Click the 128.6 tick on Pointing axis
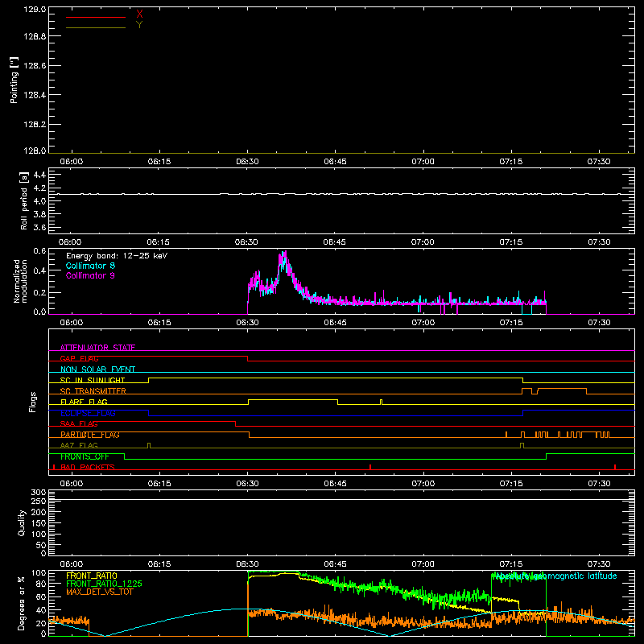644x644 pixels. click(x=35, y=66)
